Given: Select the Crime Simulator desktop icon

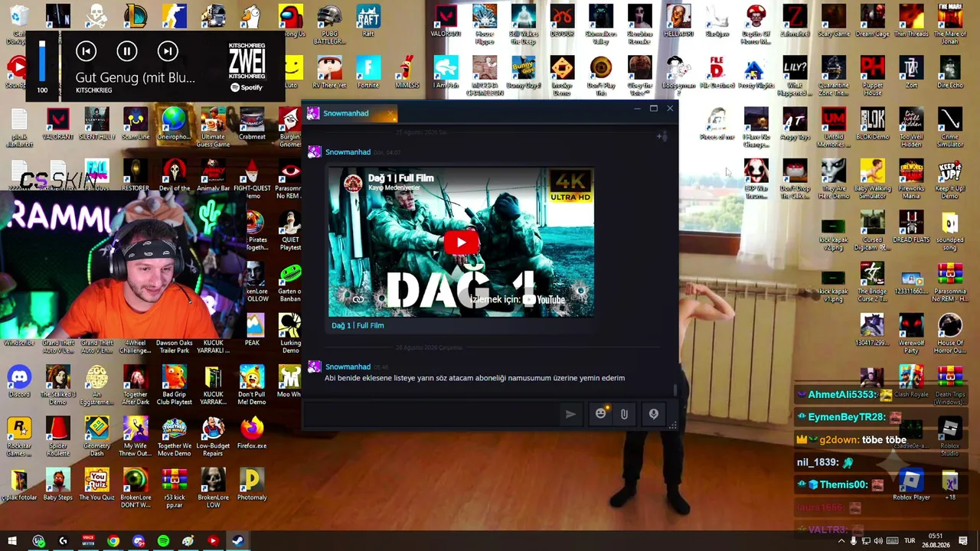Looking at the screenshot, I should (x=950, y=127).
